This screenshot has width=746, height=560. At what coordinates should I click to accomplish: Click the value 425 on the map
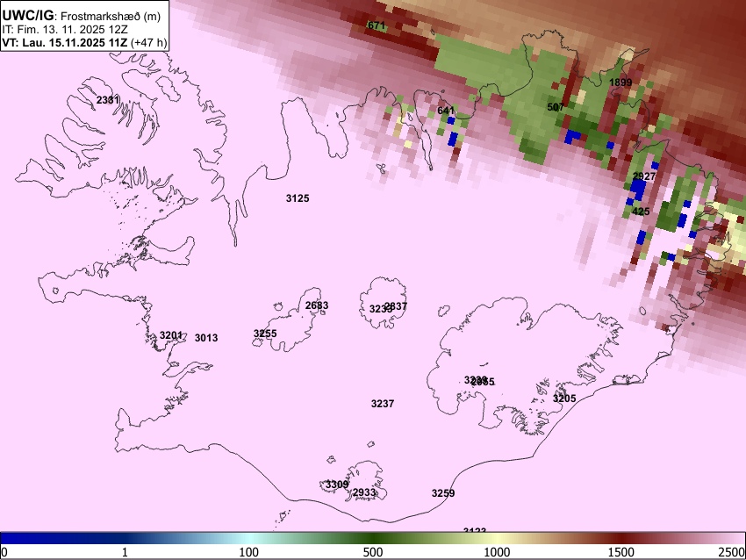tap(641, 212)
